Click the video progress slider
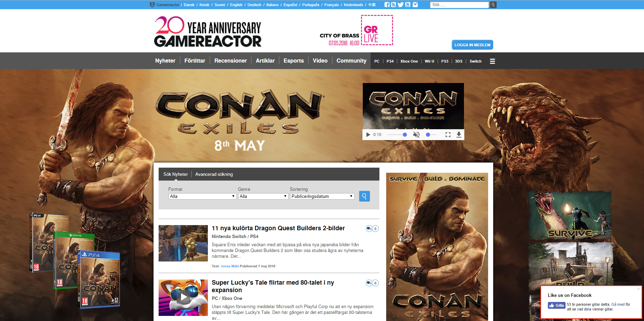Image resolution: width=644 pixels, height=321 pixels. (x=397, y=135)
